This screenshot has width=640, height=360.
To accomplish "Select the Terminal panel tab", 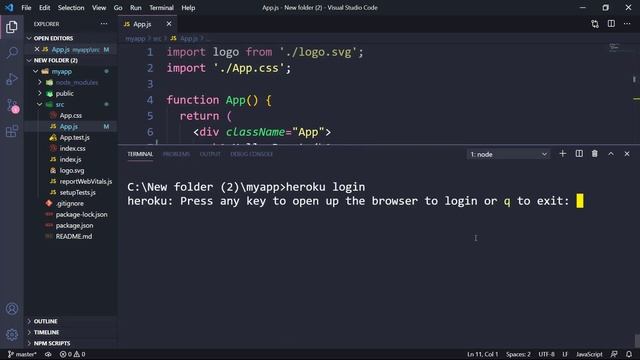I will click(x=140, y=154).
